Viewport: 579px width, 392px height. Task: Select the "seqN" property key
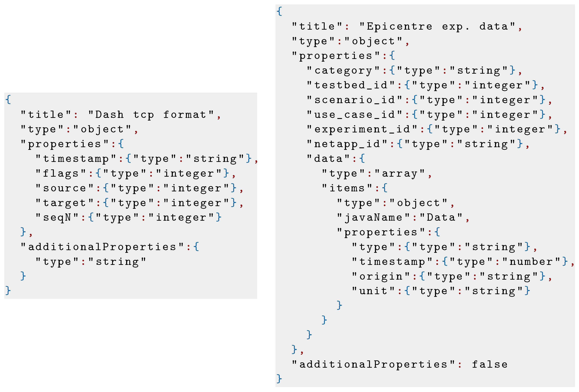tap(57, 218)
